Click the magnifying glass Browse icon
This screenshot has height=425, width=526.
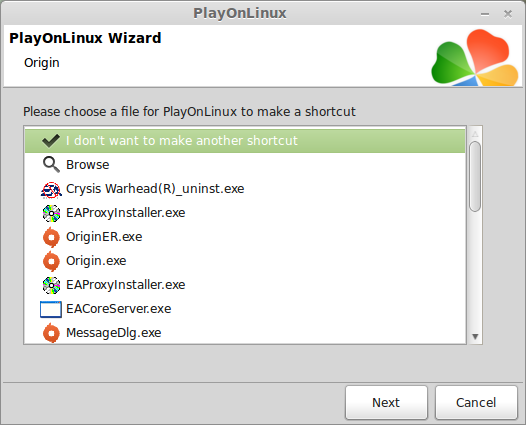coord(51,165)
